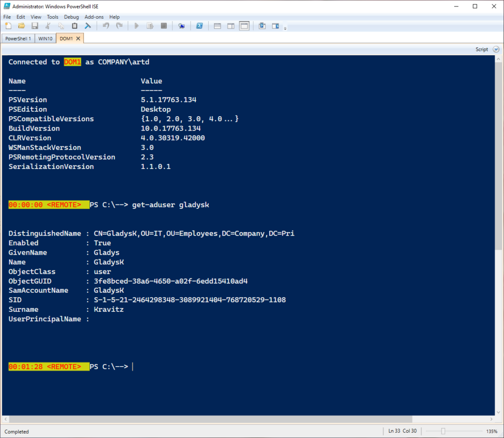Switch to the WIN10 tab
Image resolution: width=504 pixels, height=438 pixels.
point(45,38)
